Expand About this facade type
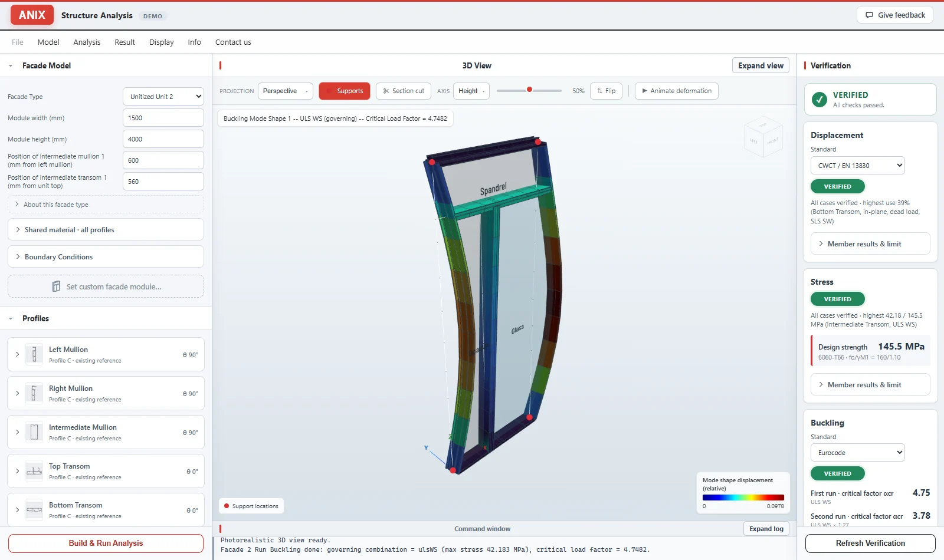The width and height of the screenshot is (944, 560). [106, 205]
